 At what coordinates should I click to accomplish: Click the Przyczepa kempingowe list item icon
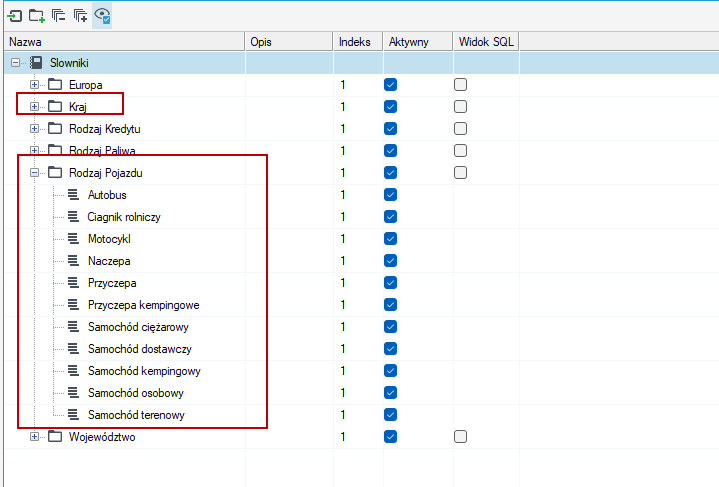pos(73,304)
